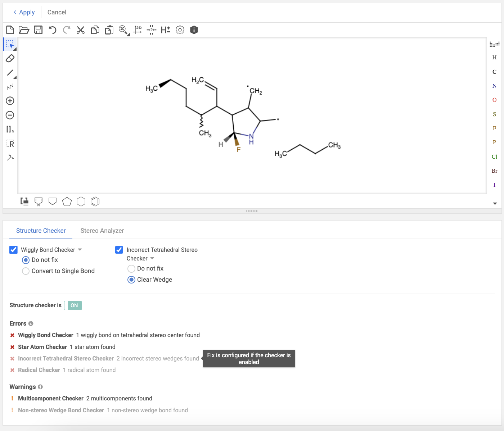Select the cyclopentane ring template
The width and height of the screenshot is (504, 431).
coord(67,201)
